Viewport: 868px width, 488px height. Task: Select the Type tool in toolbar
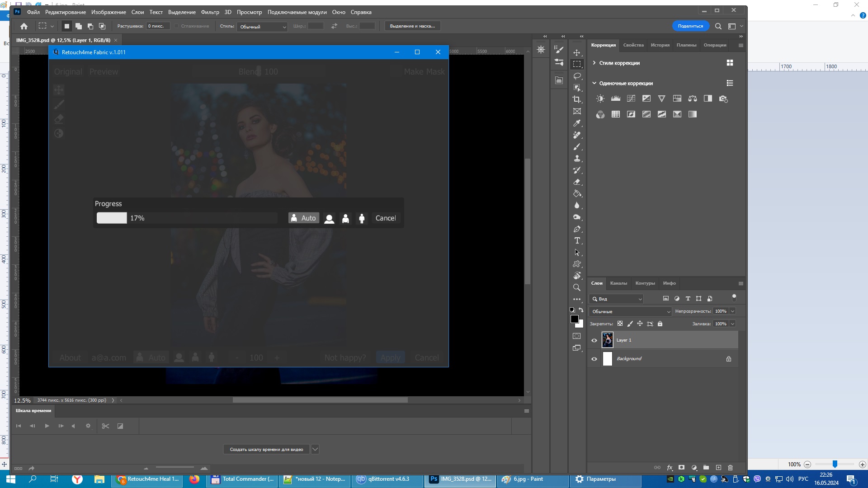pos(577,241)
